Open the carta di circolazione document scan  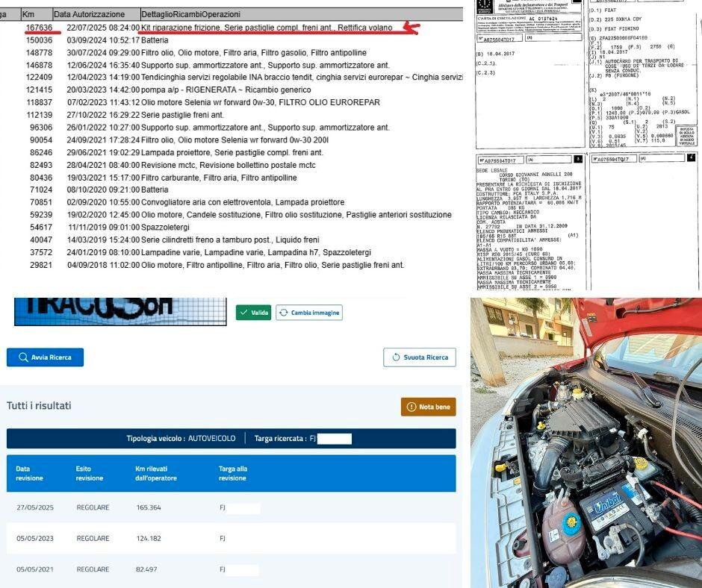coord(586,145)
